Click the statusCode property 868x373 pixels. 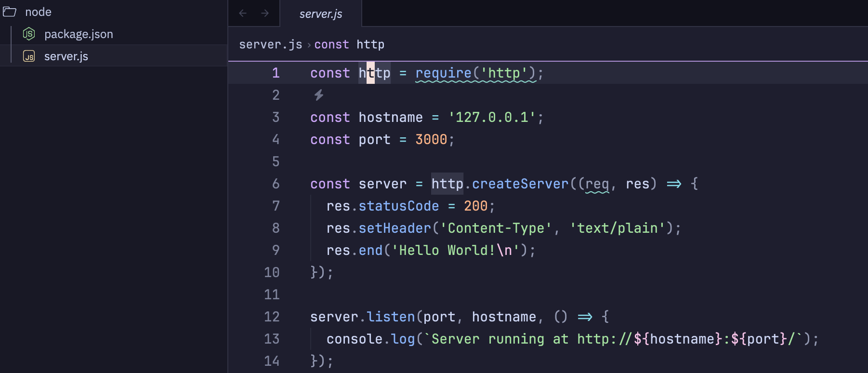tap(399, 206)
